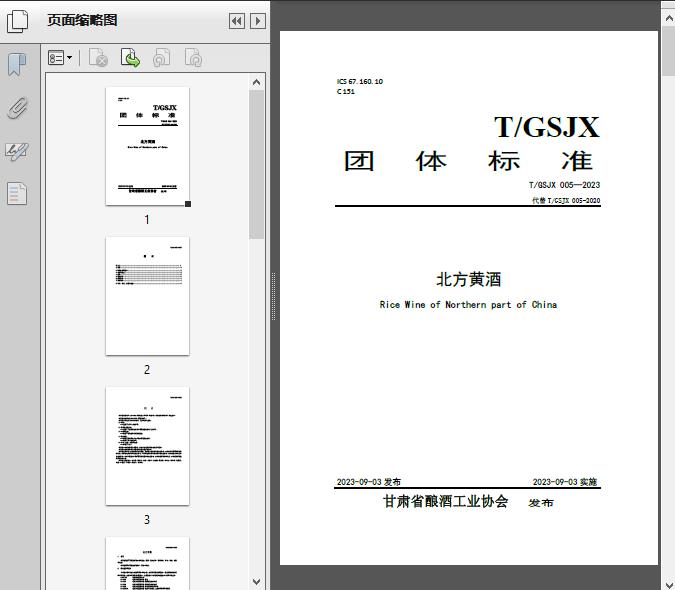Click the document vertical scrollbar thumb
675x590 pixels.
click(669, 51)
